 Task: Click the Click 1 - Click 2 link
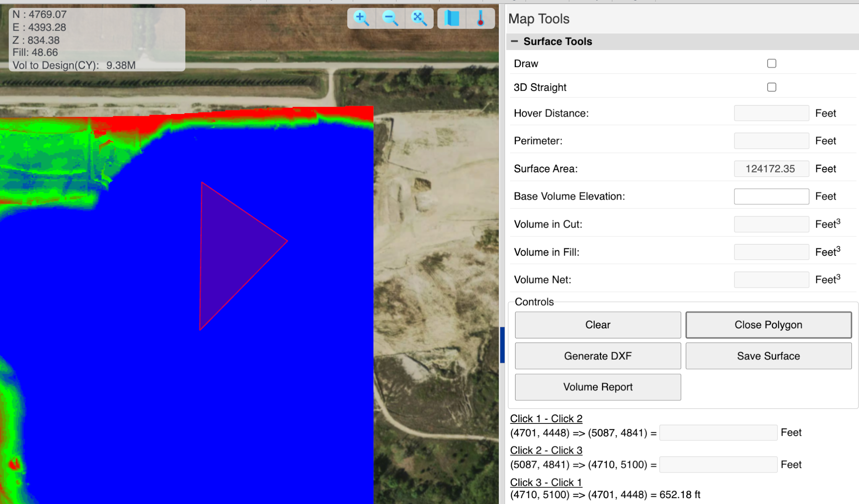pyautogui.click(x=546, y=418)
